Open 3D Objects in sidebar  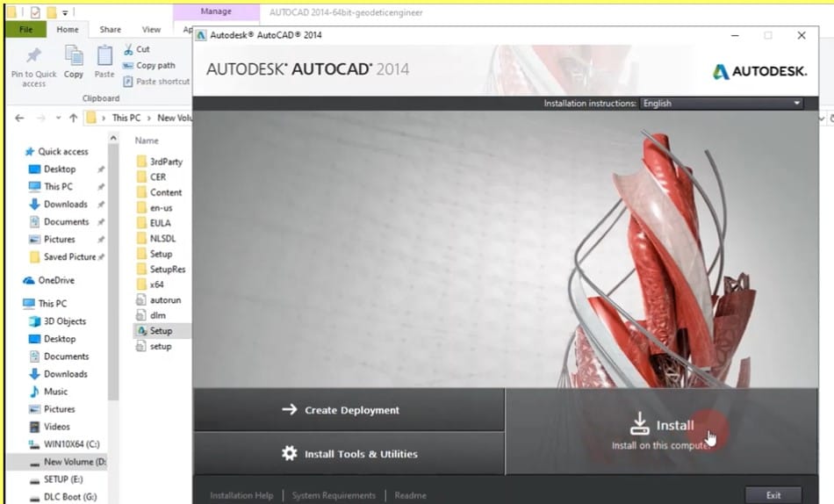(64, 321)
